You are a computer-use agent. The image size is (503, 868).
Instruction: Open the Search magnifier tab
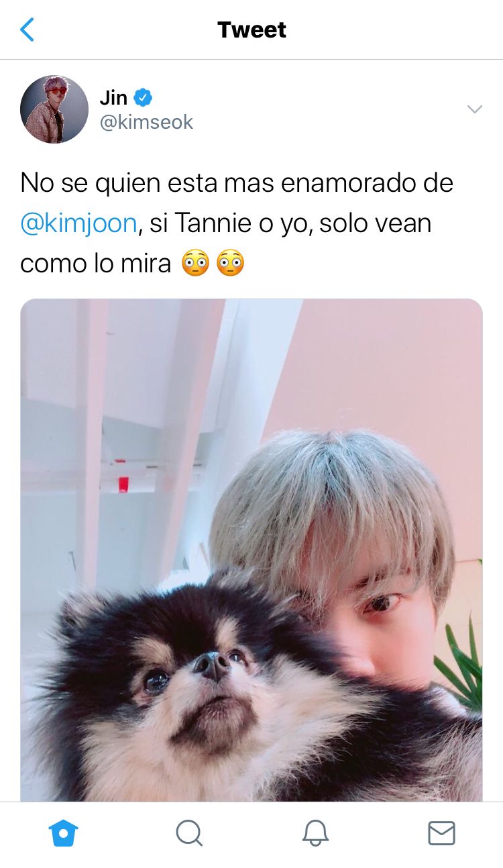pos(189,833)
